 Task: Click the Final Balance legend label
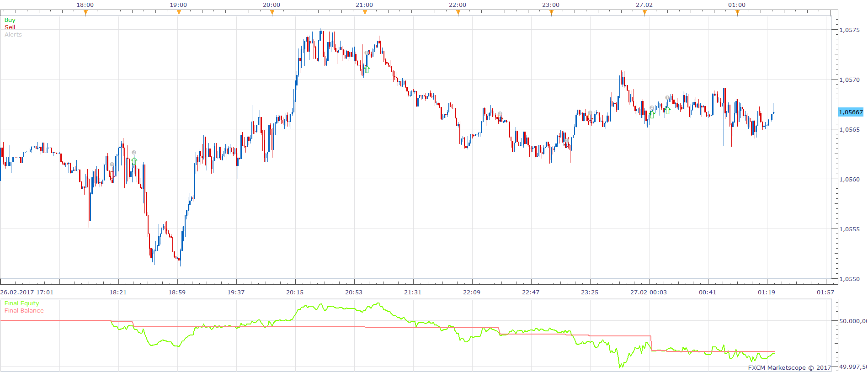click(24, 311)
